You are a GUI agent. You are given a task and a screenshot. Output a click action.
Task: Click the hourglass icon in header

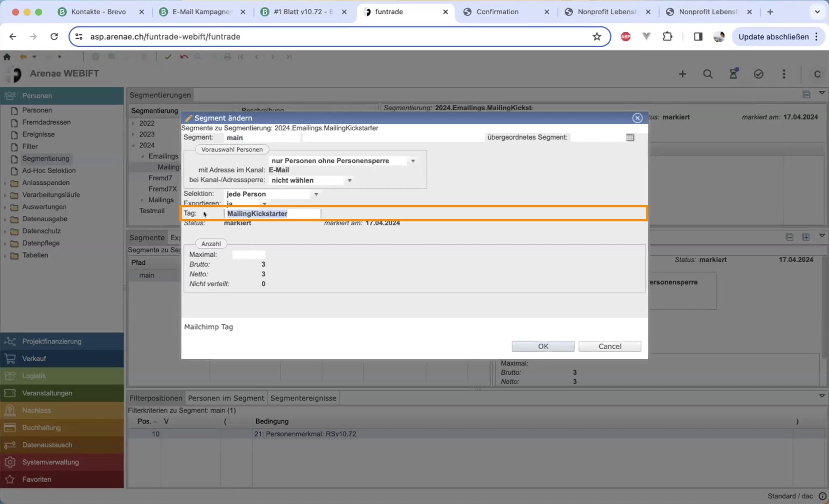733,74
